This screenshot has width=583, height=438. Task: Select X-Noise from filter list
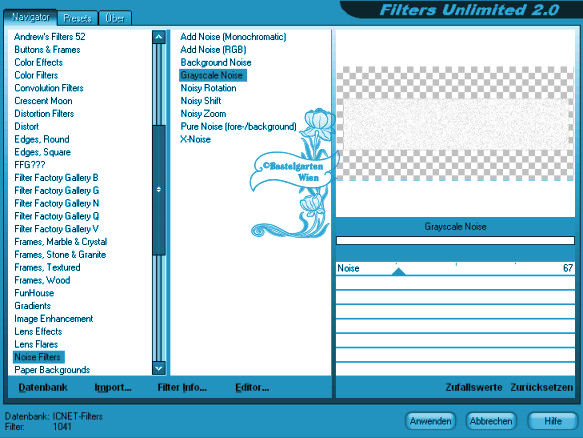[196, 139]
